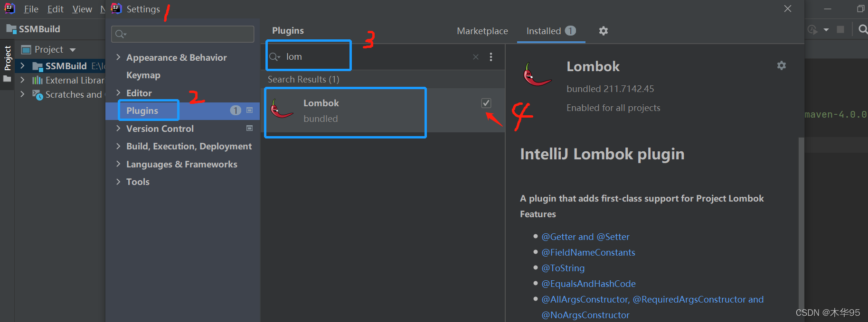868x322 pixels.
Task: Click the Search Results (1) header
Action: [303, 79]
